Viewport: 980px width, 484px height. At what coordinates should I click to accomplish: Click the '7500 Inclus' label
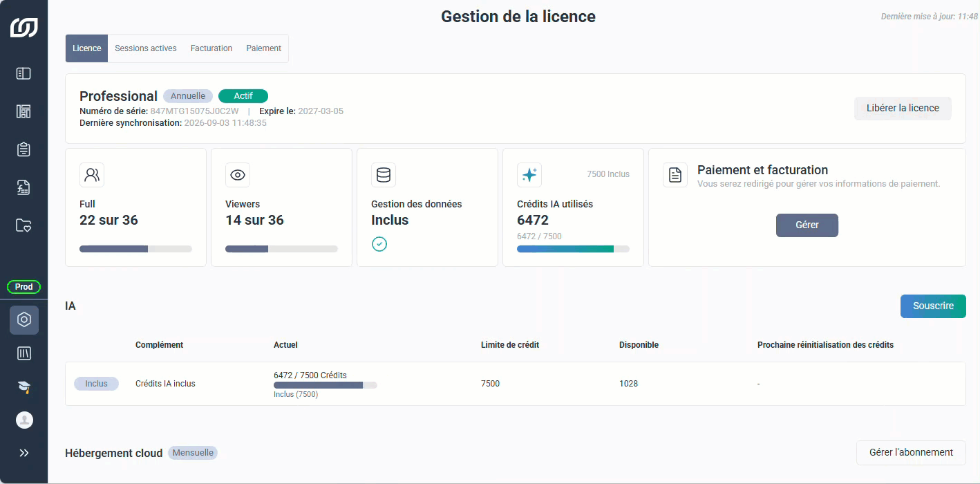pyautogui.click(x=608, y=174)
